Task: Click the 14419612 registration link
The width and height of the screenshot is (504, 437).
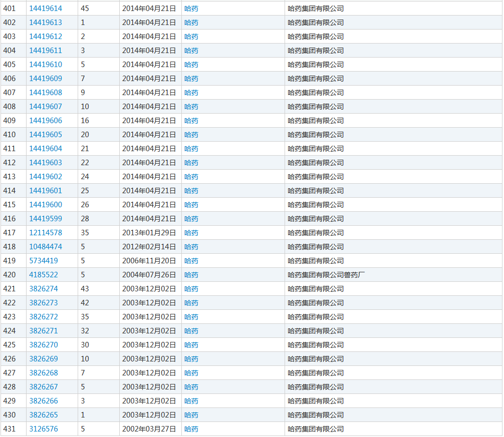Action: tap(46, 37)
